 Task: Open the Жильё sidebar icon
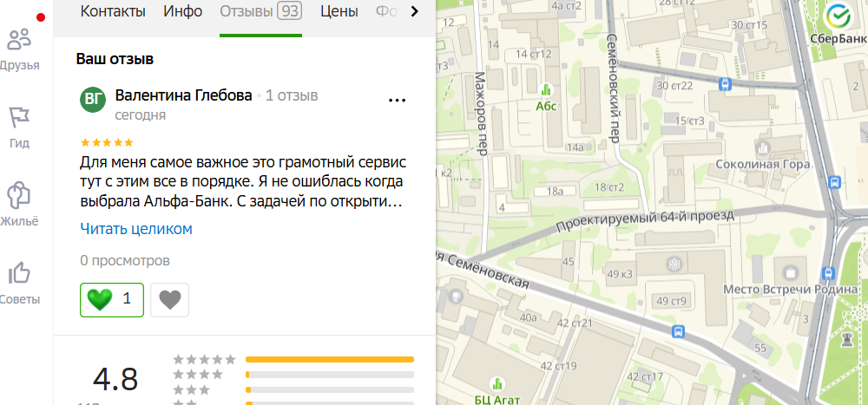point(18,196)
